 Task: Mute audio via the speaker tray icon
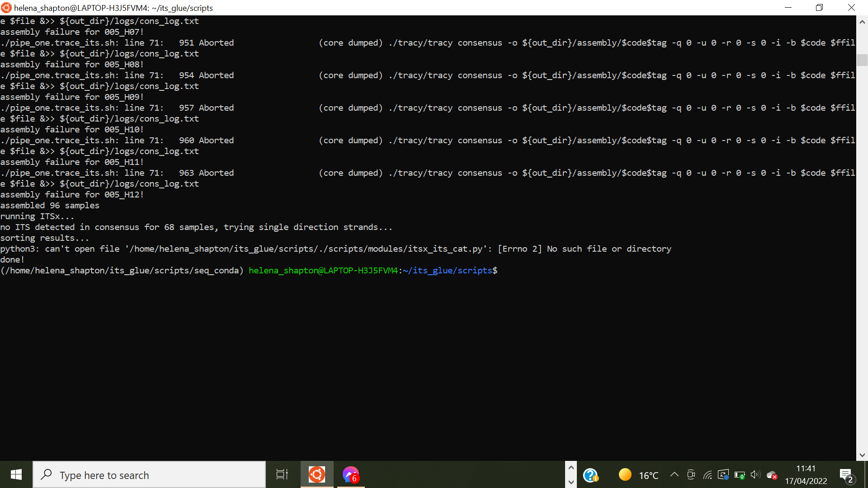click(x=755, y=474)
